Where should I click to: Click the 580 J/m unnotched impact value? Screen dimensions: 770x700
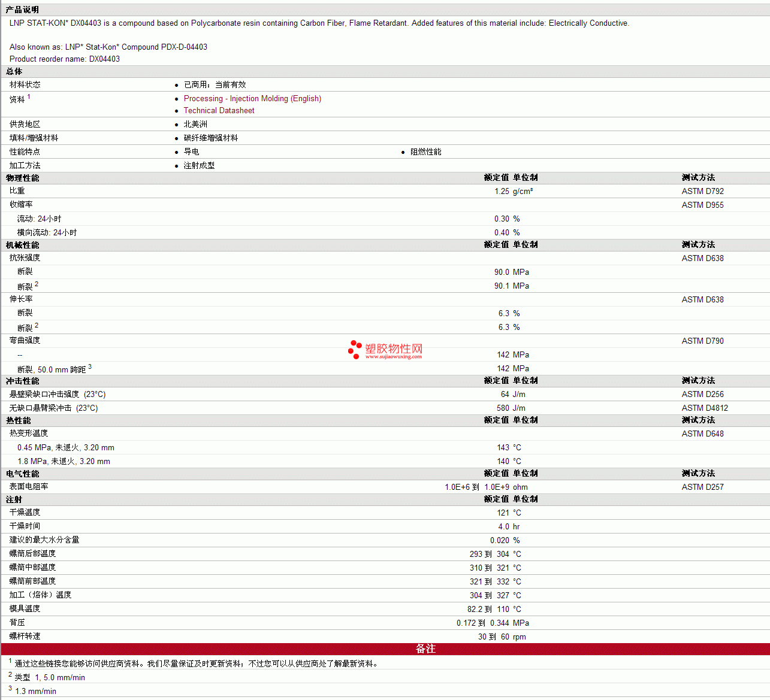(511, 408)
